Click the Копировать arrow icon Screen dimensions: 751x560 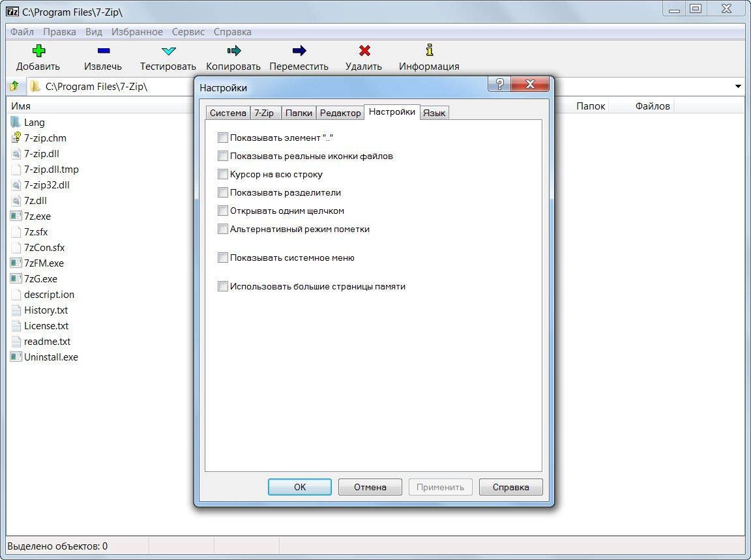coord(234,51)
